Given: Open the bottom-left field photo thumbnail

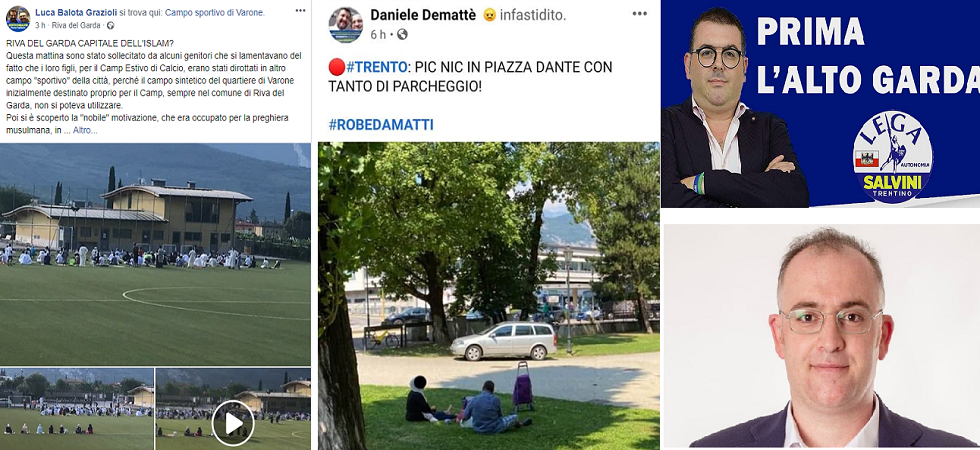Looking at the screenshot, I should pos(76,409).
